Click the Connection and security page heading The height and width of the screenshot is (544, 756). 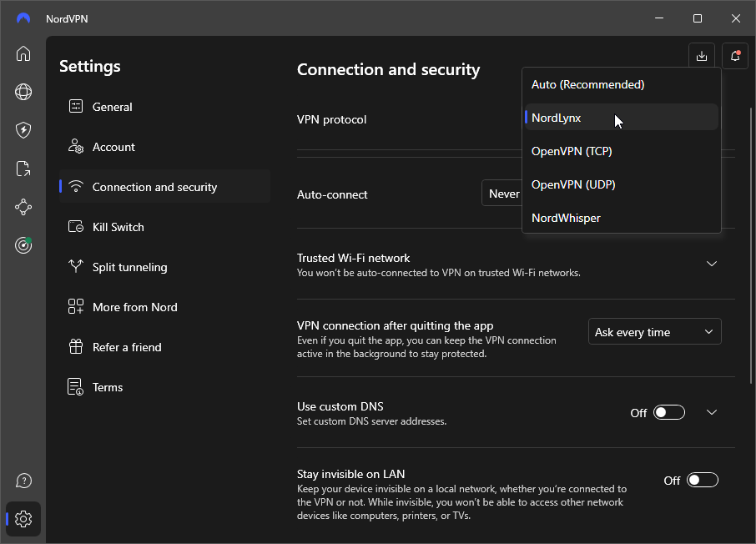coord(388,69)
